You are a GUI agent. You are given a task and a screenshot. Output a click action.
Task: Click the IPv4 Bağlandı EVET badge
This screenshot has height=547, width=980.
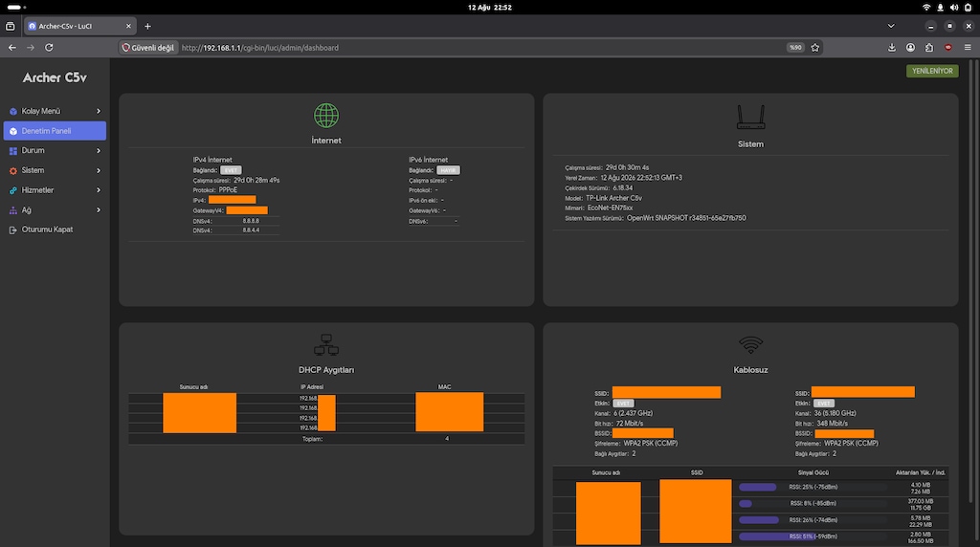click(x=231, y=170)
